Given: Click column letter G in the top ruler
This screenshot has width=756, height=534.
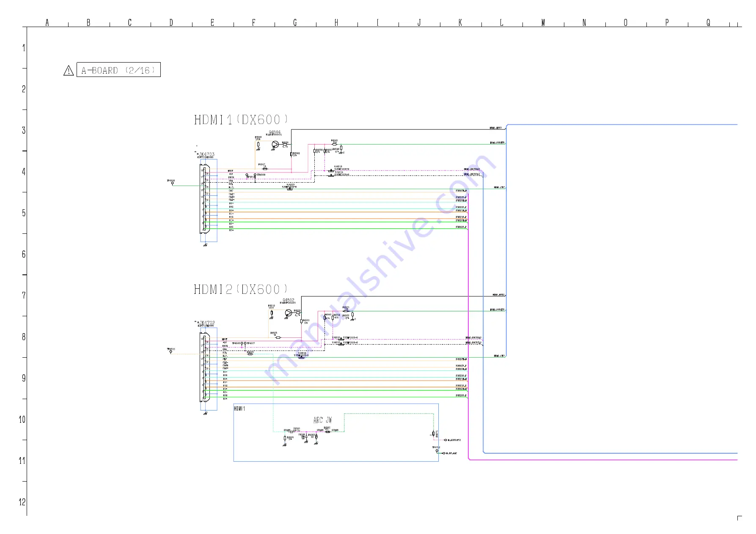Looking at the screenshot, I should point(295,22).
